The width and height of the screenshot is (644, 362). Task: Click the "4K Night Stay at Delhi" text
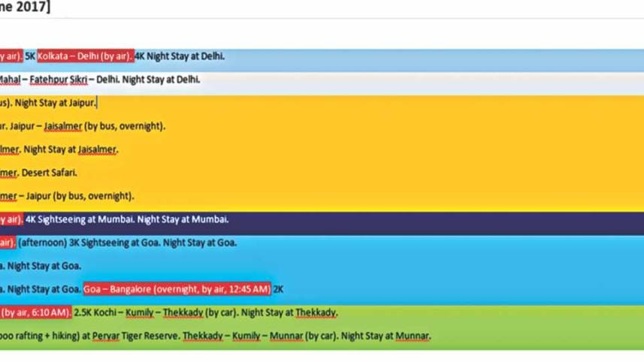pos(180,56)
